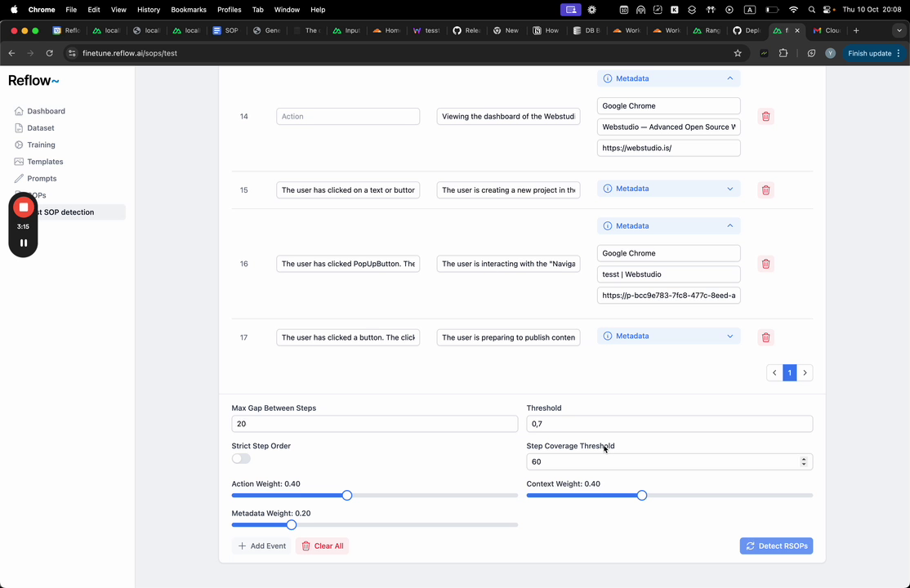Click the Detect RSOPs button

(776, 546)
